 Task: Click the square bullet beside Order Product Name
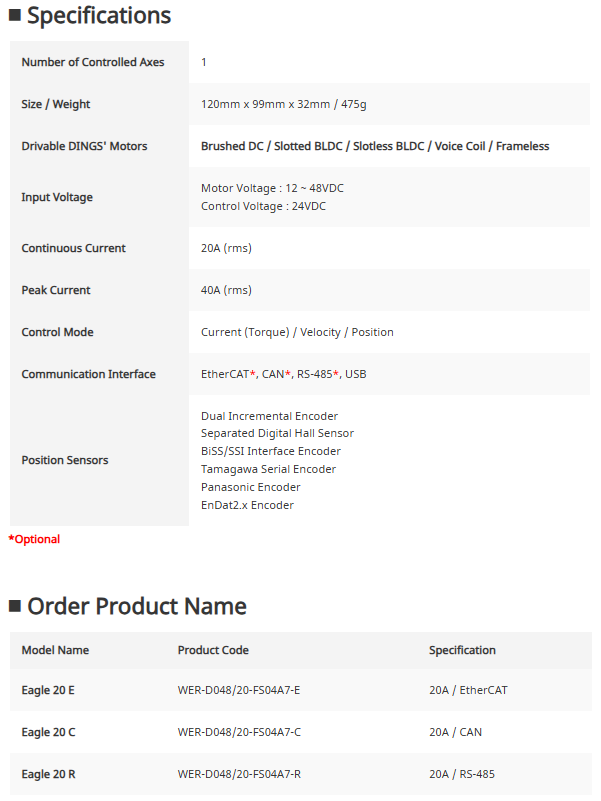pos(15,606)
